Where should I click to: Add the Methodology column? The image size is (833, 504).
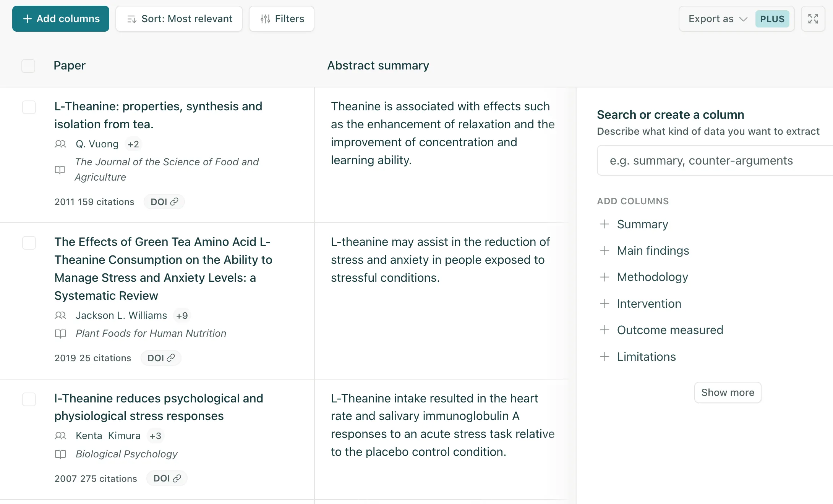652,277
